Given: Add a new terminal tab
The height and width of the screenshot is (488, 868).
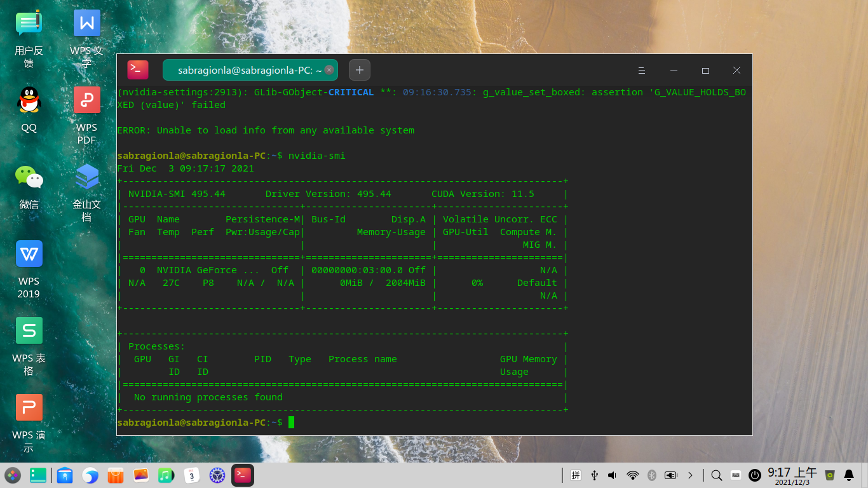Looking at the screenshot, I should point(360,70).
